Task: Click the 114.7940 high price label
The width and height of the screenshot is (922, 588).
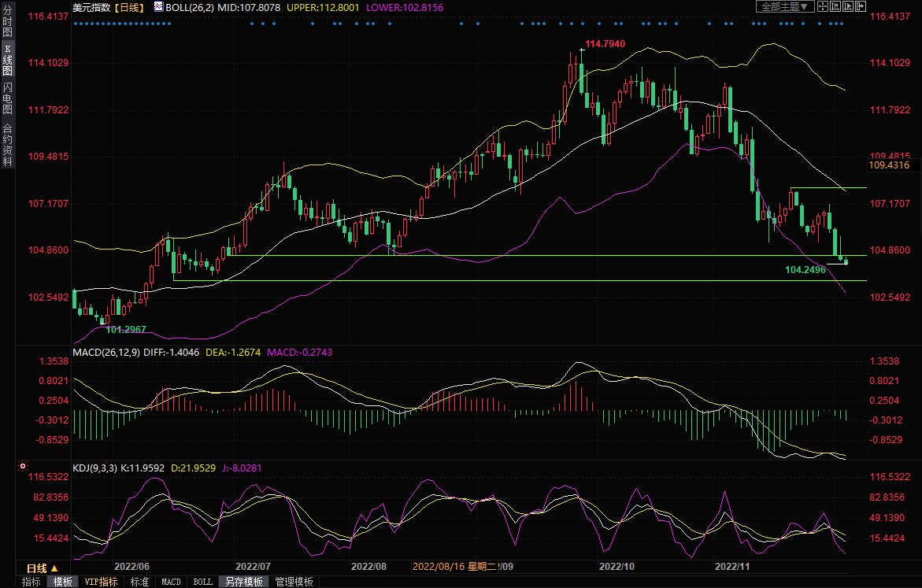Action: (605, 44)
